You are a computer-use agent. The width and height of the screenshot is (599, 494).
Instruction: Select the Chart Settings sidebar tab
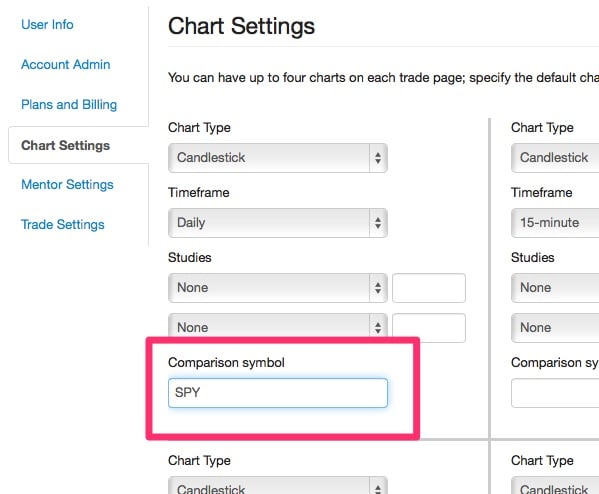pyautogui.click(x=65, y=145)
